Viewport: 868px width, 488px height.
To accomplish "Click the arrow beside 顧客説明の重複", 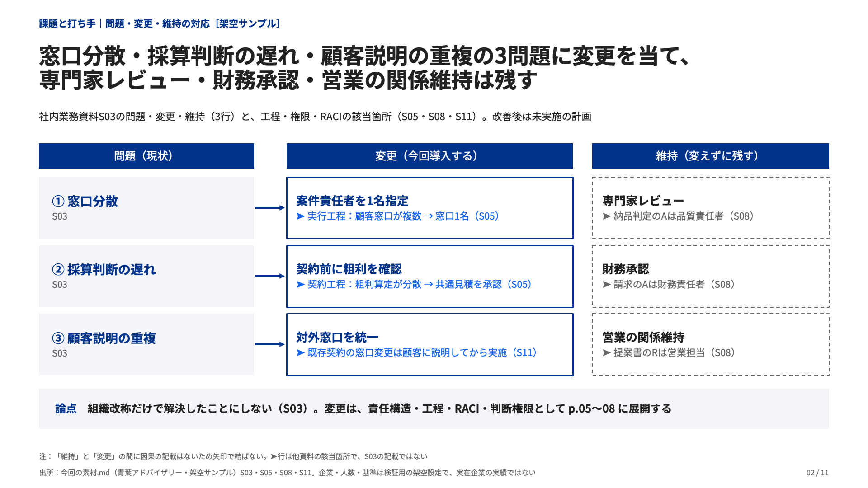I will tap(270, 344).
